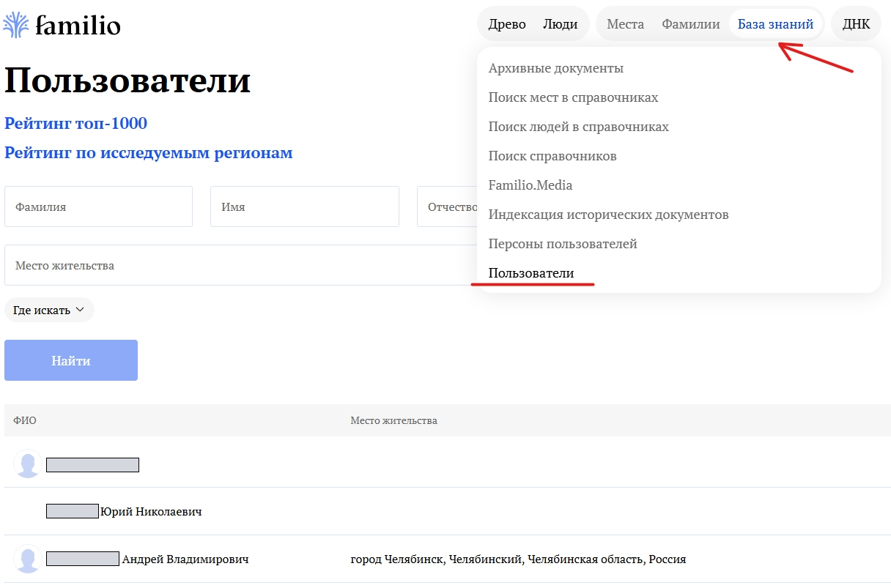
Task: Open the ДНК section
Action: pos(856,24)
